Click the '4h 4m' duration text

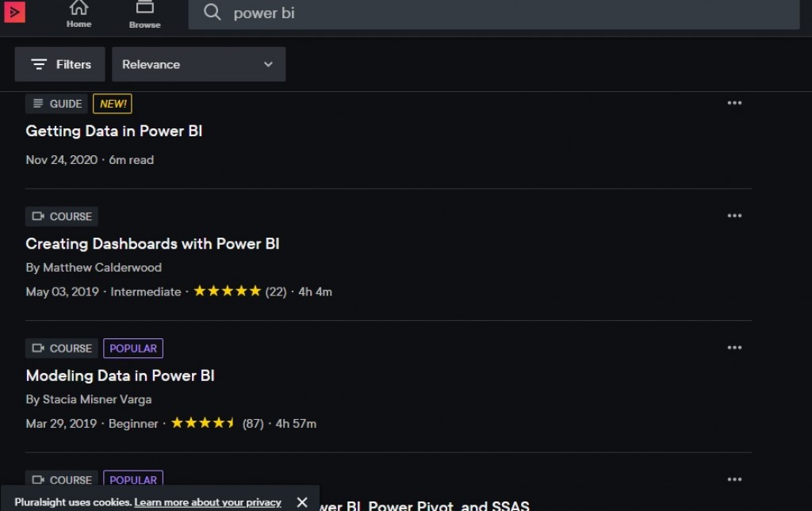point(315,292)
